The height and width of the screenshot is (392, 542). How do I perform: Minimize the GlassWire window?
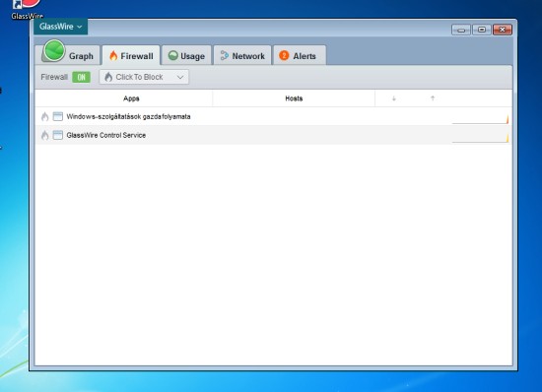point(461,30)
